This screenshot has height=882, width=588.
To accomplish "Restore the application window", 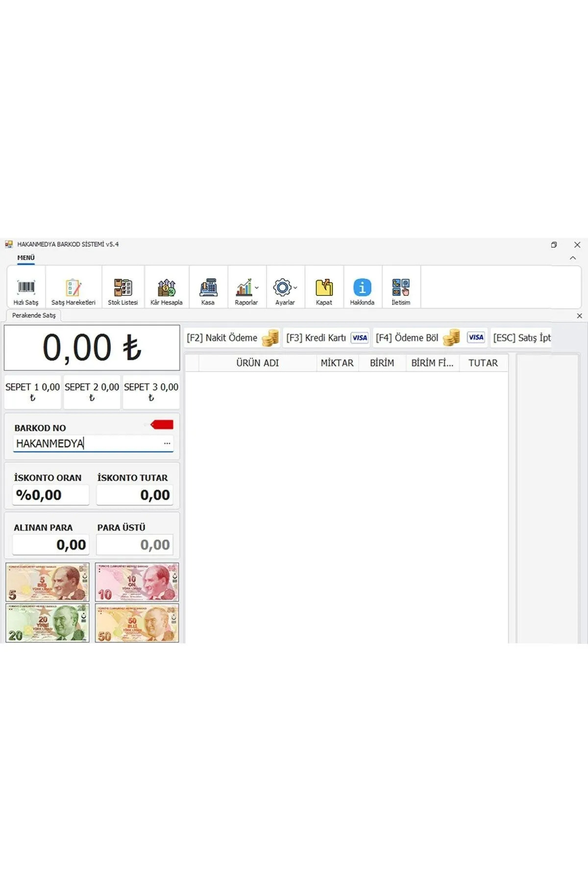I will coord(554,245).
